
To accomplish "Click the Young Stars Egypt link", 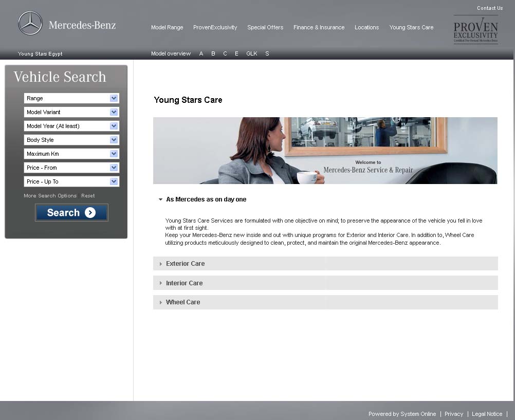I will coord(40,54).
